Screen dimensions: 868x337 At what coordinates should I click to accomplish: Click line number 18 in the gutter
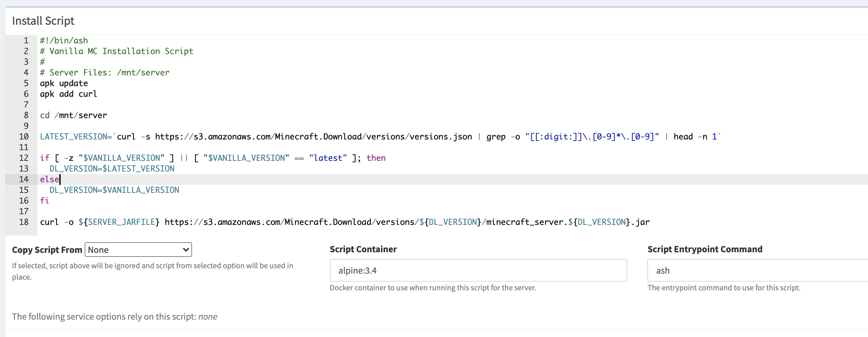[24, 222]
